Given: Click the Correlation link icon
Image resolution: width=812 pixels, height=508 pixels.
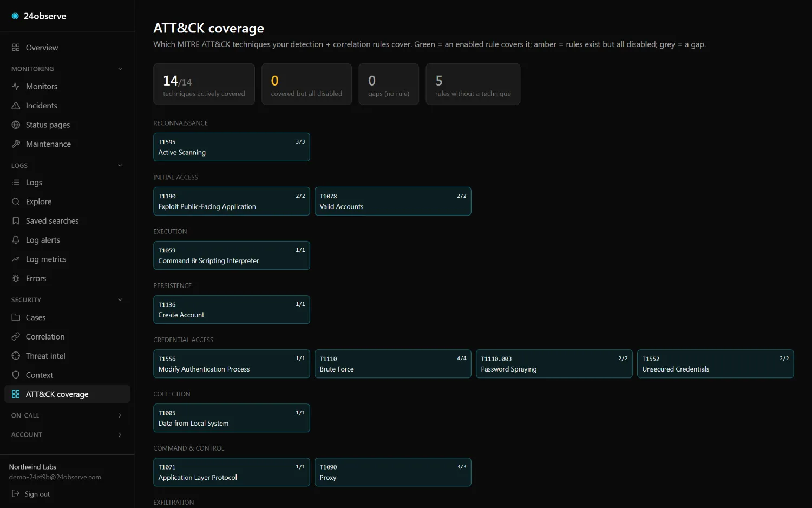Looking at the screenshot, I should [16, 337].
